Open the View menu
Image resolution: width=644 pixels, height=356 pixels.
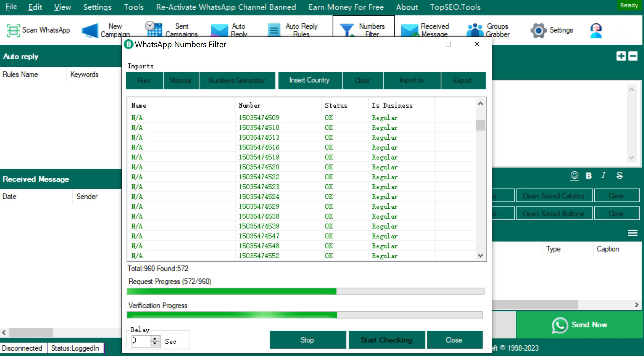(x=62, y=7)
